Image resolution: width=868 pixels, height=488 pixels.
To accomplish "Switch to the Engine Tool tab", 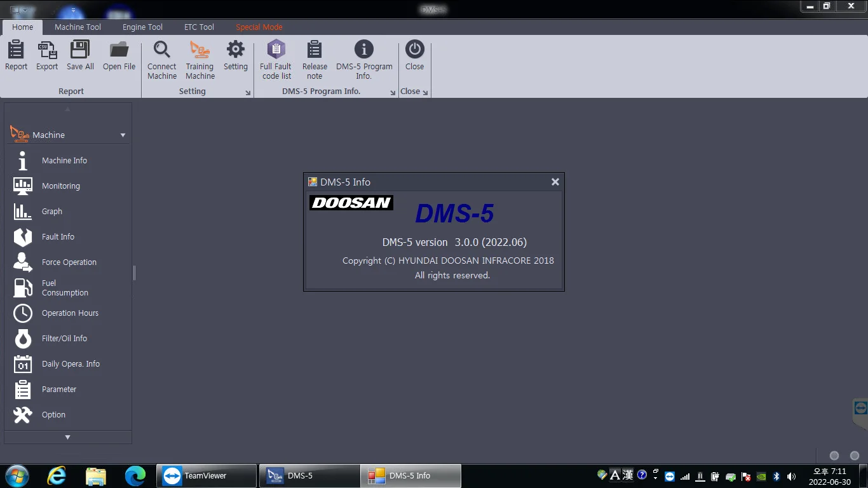I will click(x=142, y=27).
